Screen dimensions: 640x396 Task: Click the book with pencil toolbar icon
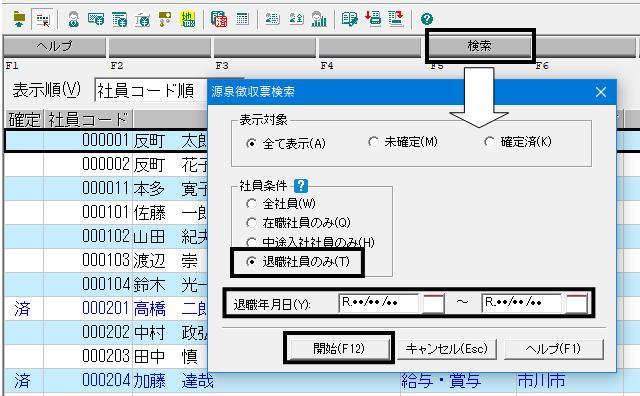pyautogui.click(x=349, y=19)
